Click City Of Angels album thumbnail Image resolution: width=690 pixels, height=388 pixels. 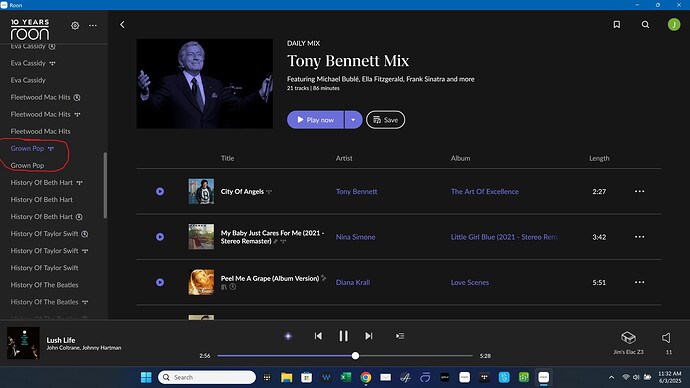(201, 191)
